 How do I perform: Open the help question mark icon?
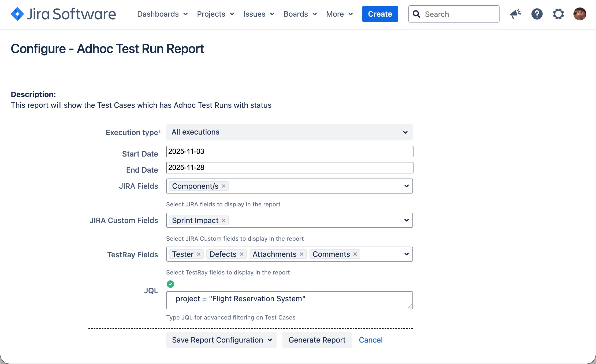pyautogui.click(x=537, y=14)
